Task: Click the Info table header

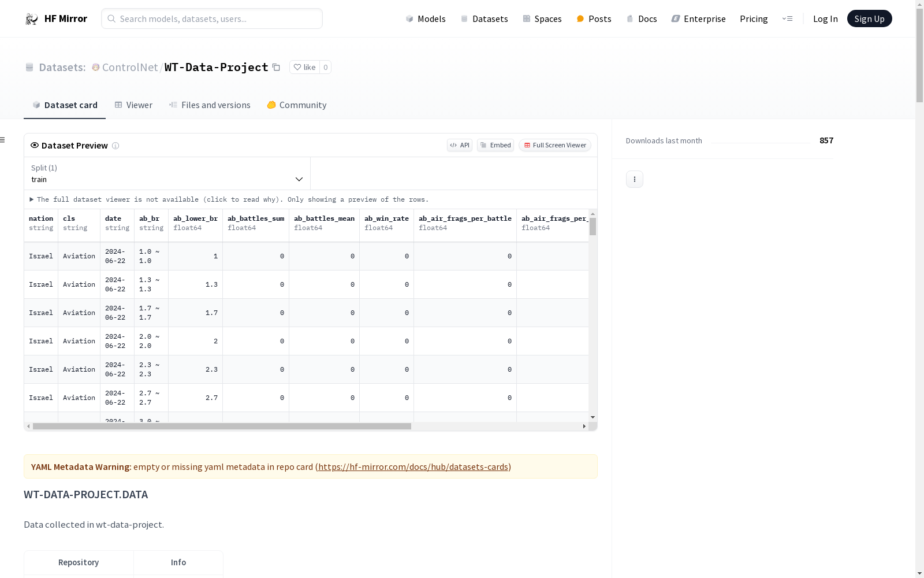Action: (178, 562)
